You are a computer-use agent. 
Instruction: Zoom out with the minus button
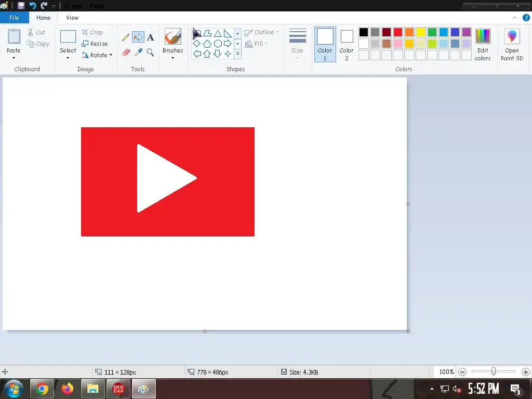point(462,372)
